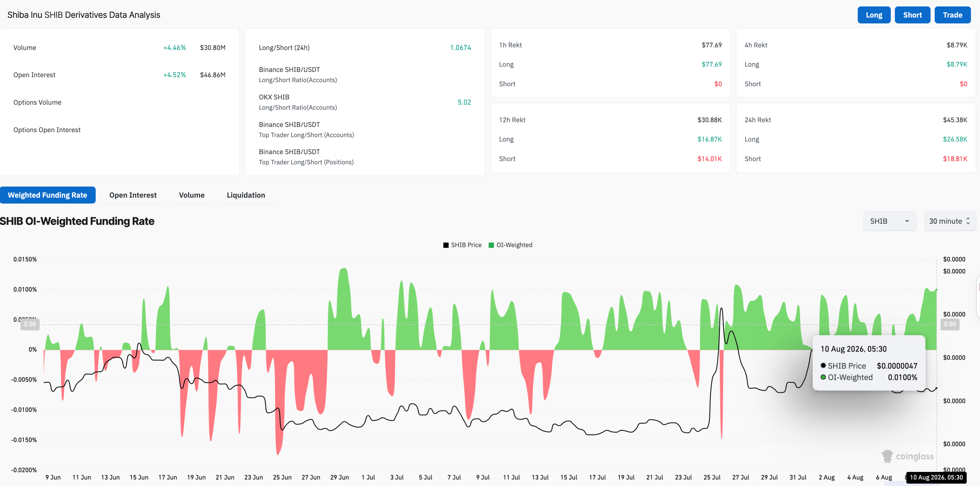Toggle the OI-Weighted legend series
This screenshot has height=486, width=980.
(510, 245)
